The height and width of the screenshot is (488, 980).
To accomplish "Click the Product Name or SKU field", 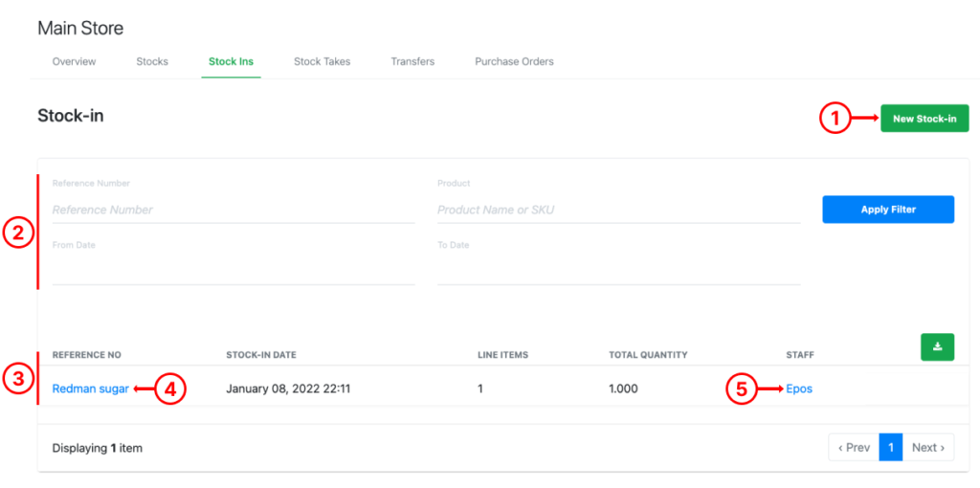I will tap(618, 210).
